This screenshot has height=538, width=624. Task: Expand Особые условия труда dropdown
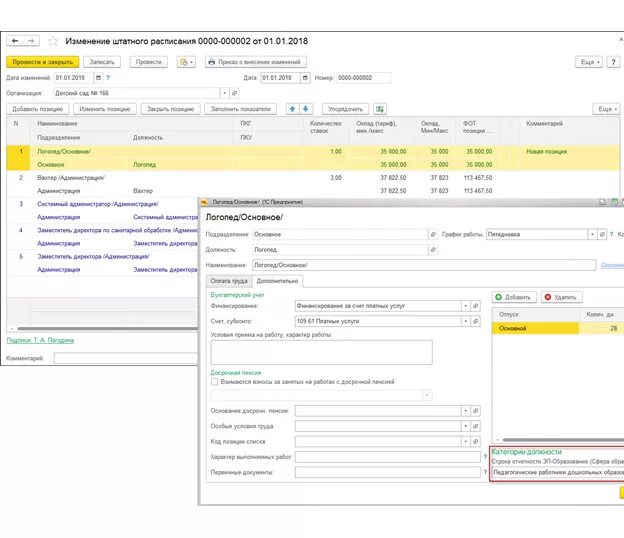[465, 426]
